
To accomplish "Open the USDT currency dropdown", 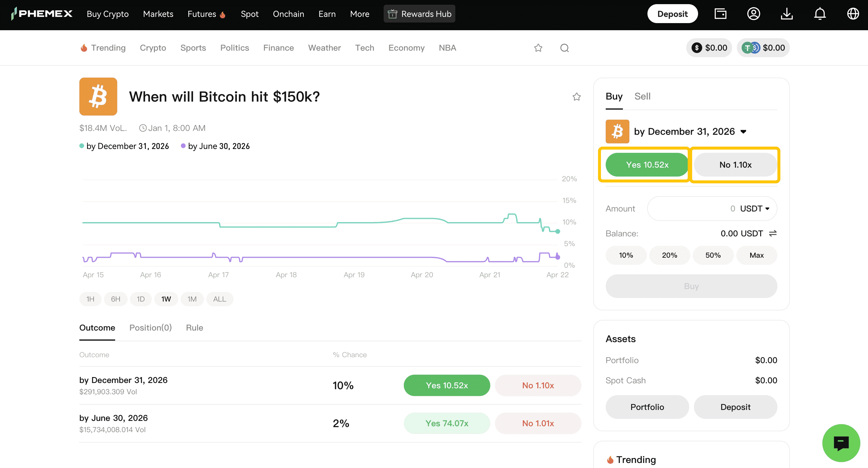I will [754, 209].
